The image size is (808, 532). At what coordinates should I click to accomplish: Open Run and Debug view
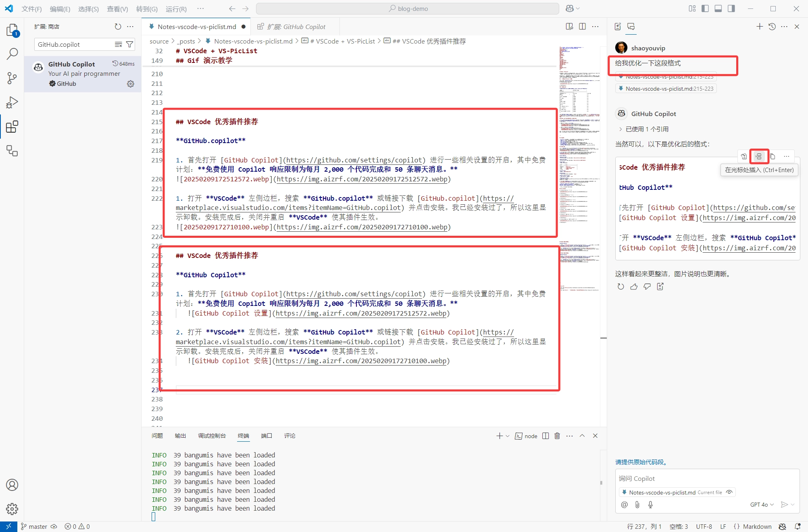12,102
